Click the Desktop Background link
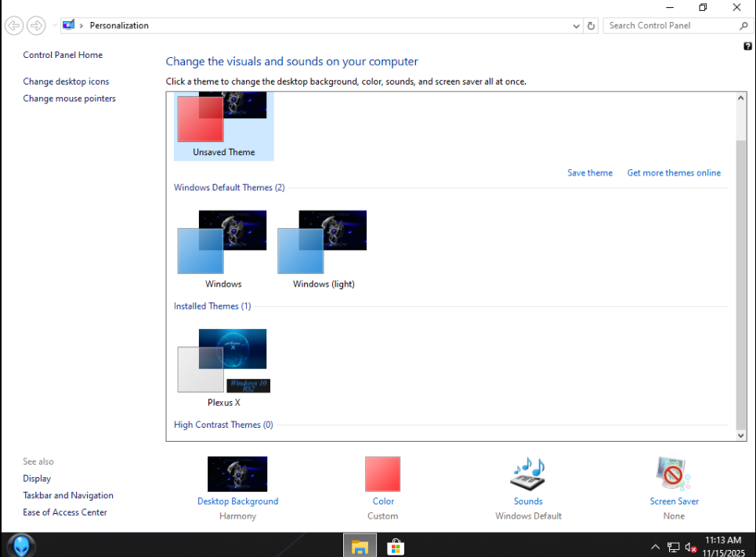 click(237, 501)
